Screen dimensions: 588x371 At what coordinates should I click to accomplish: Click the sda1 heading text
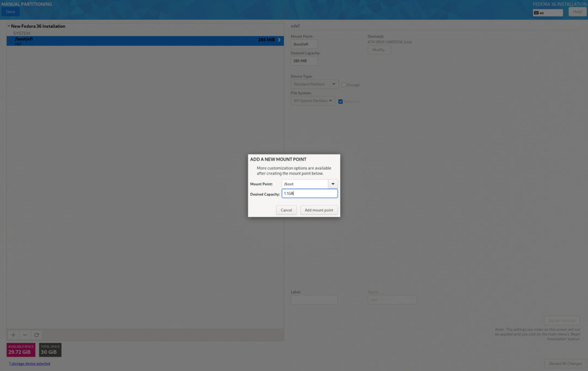295,26
